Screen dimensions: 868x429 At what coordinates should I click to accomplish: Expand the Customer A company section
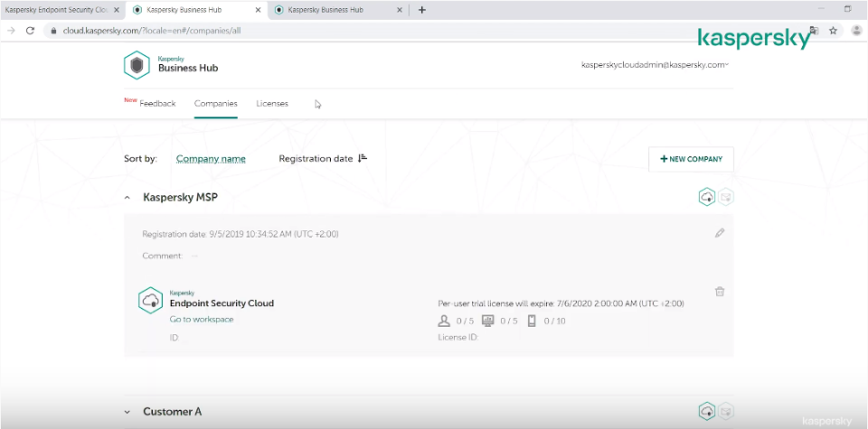click(x=127, y=412)
